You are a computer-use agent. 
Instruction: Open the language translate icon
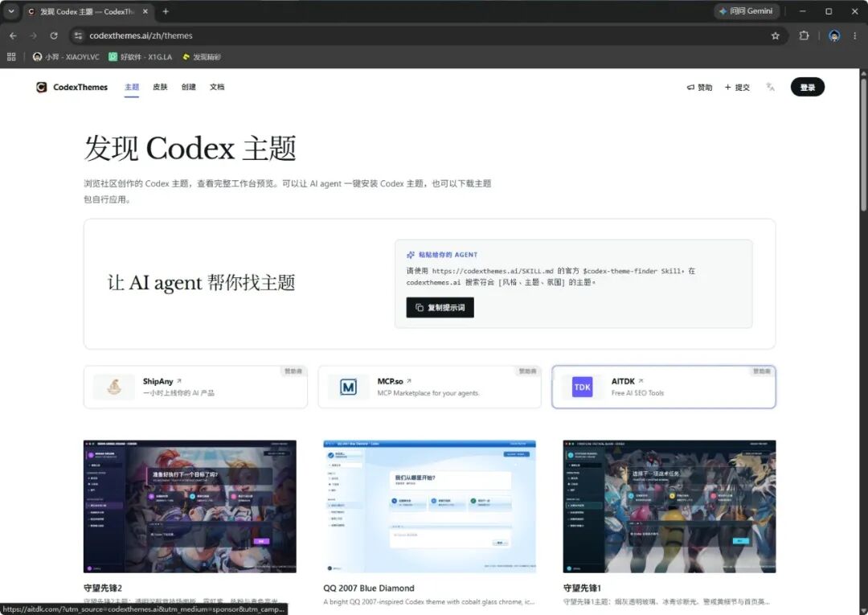(770, 87)
